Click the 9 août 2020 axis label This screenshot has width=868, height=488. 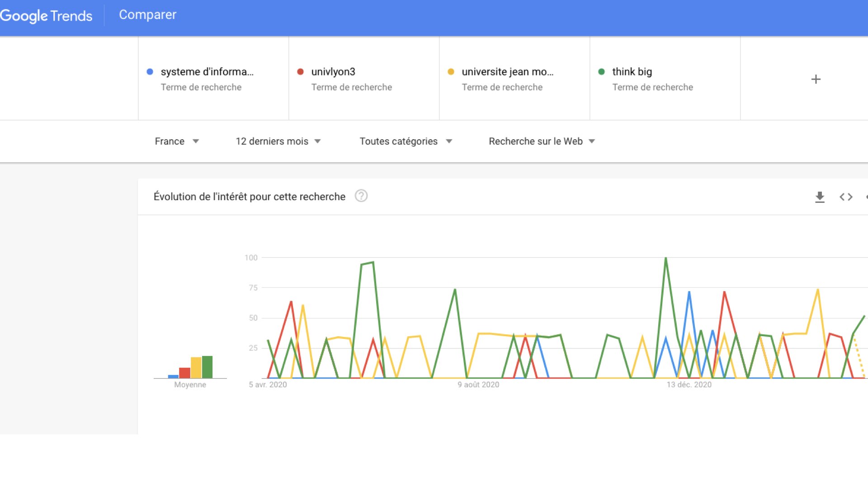tap(478, 385)
